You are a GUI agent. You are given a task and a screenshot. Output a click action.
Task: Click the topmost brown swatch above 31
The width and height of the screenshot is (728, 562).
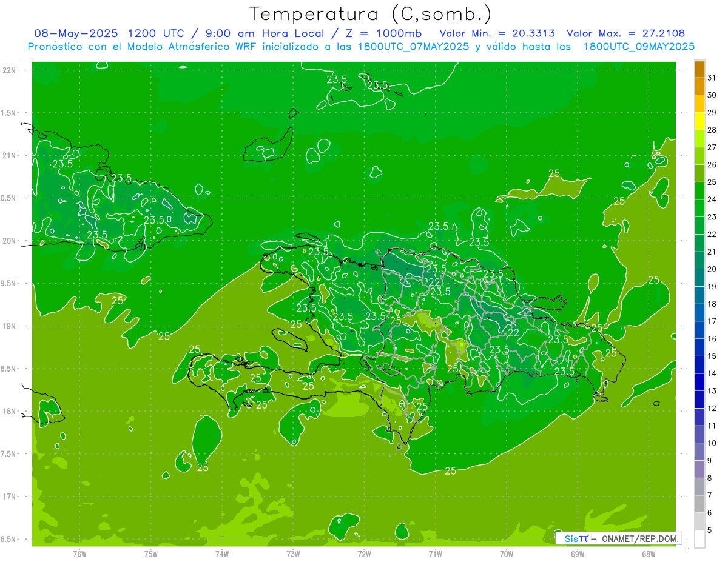(699, 69)
